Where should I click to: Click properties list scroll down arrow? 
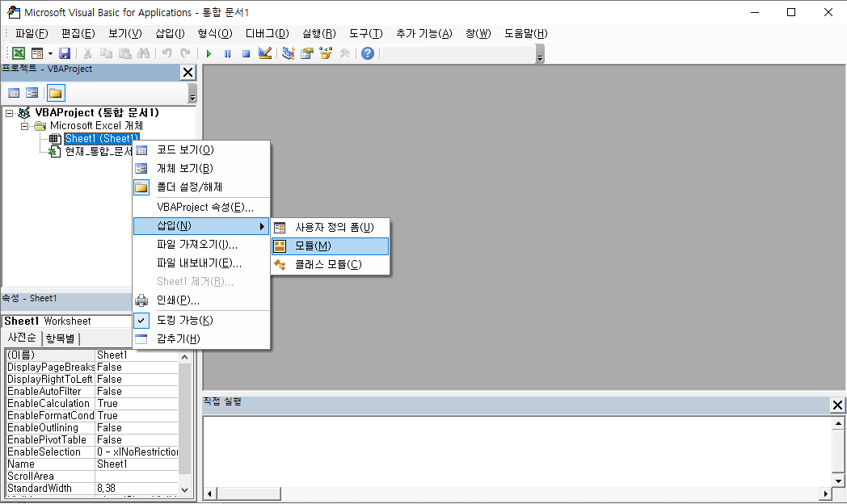[185, 490]
